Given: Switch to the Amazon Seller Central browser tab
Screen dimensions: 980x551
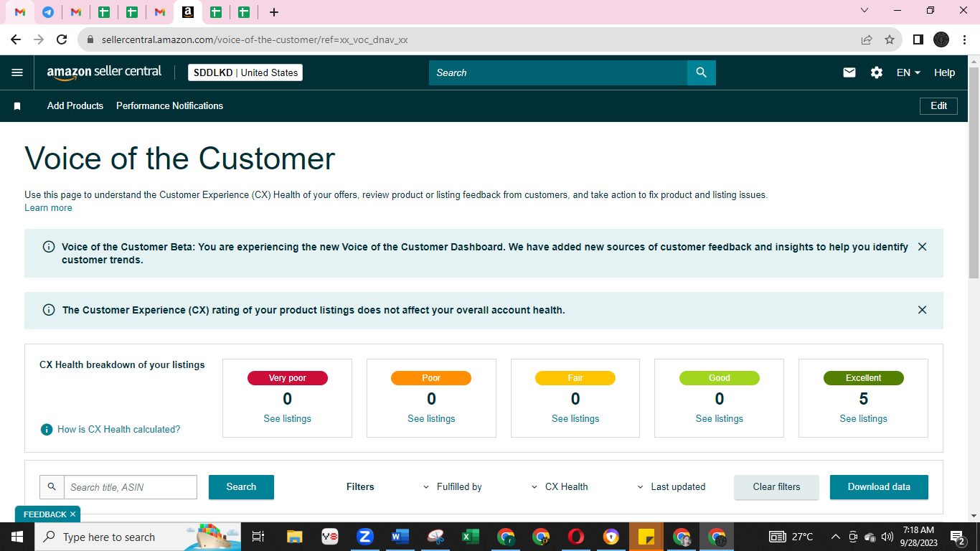Looking at the screenshot, I should tap(188, 12).
